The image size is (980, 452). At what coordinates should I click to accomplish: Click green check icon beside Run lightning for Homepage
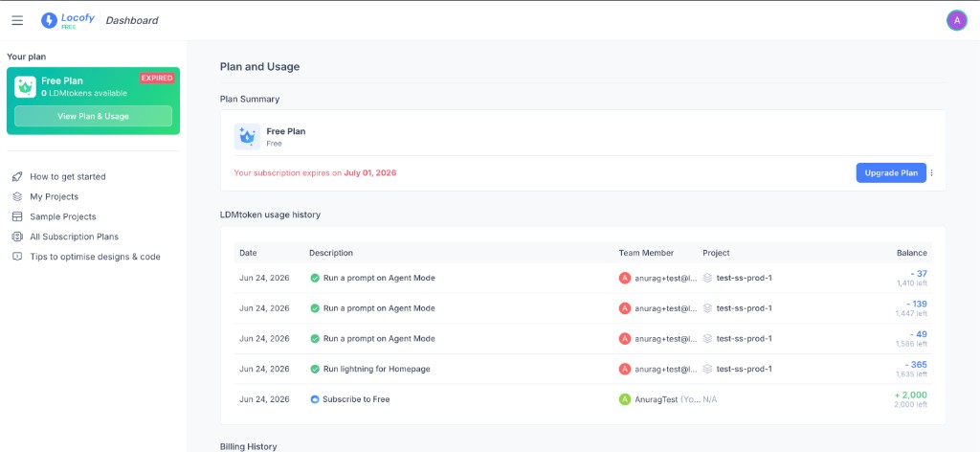point(315,369)
